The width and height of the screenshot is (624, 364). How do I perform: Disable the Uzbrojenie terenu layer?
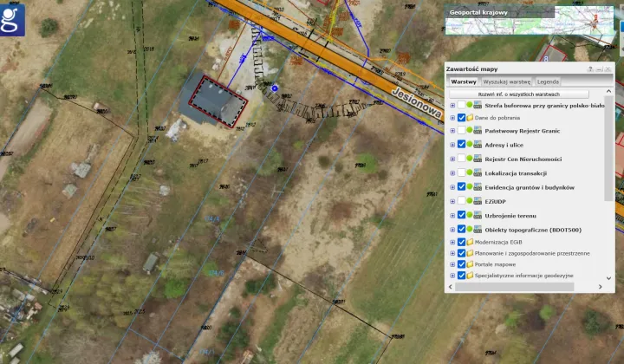click(461, 215)
